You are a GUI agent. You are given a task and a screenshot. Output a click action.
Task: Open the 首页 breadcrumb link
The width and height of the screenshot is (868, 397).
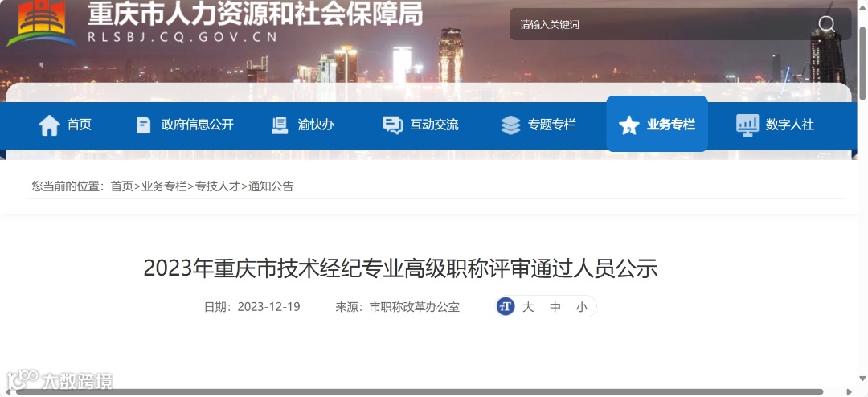pyautogui.click(x=122, y=186)
